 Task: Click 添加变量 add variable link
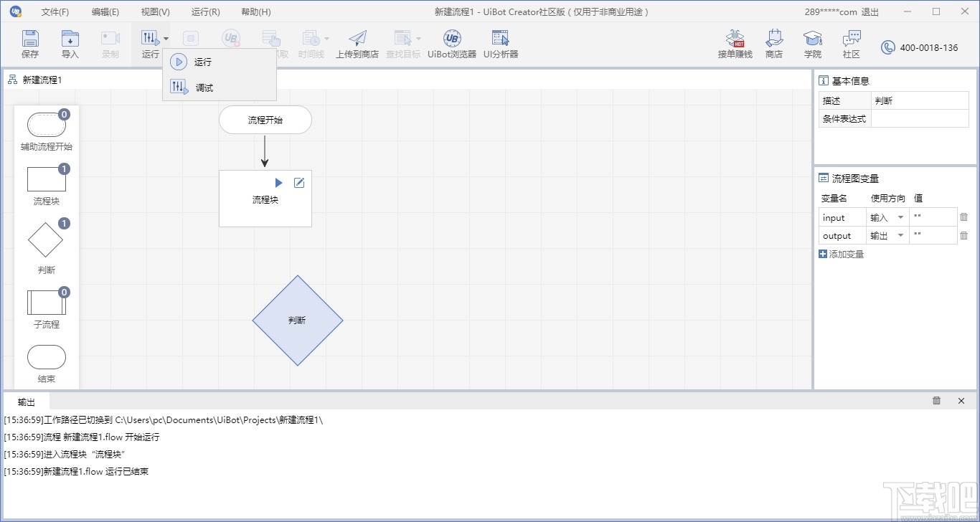(x=842, y=254)
